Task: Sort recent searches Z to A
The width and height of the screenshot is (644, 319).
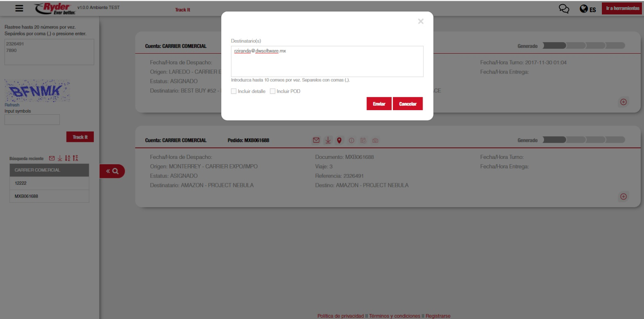Action: [x=76, y=158]
